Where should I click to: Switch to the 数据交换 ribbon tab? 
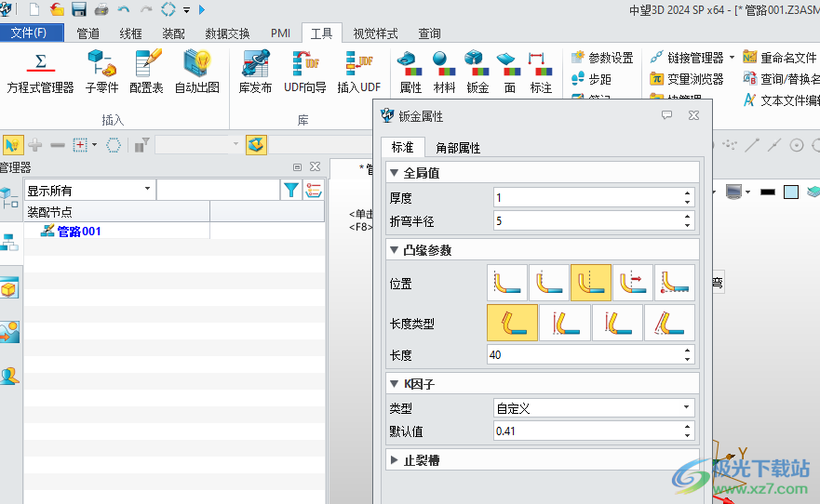tap(227, 33)
